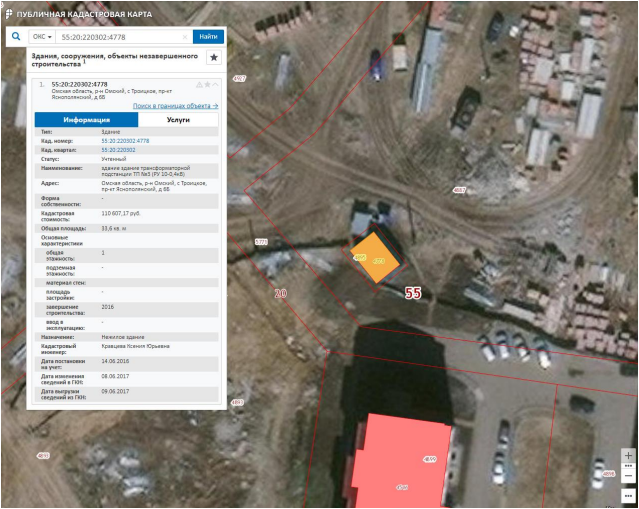Open cadastral number link 55:20:220302:4778
This screenshot has width=639, height=509.
125,141
